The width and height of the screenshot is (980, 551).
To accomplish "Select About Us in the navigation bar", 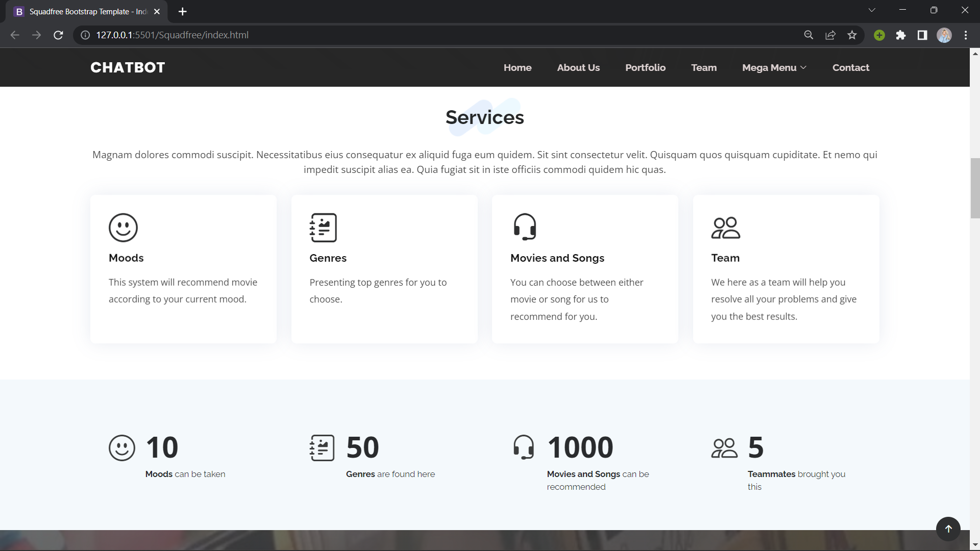I will 578,68.
